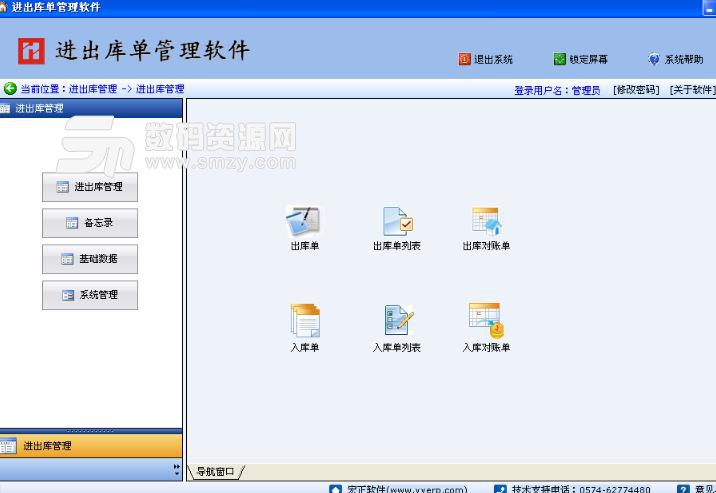Click the 系统帮助 shield icon
716x493 pixels.
pyautogui.click(x=654, y=59)
